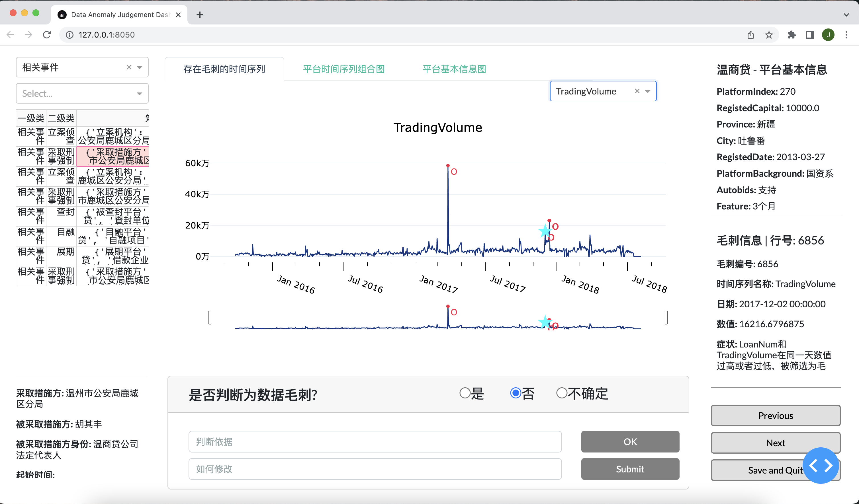Switch to 存在毛刺的时间序列 tab
The image size is (859, 504).
224,69
